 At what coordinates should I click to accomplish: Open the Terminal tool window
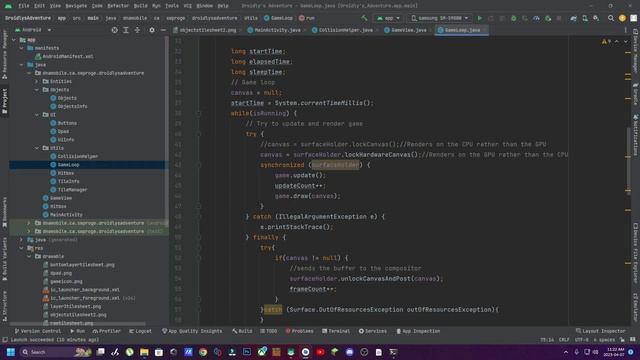pos(336,331)
